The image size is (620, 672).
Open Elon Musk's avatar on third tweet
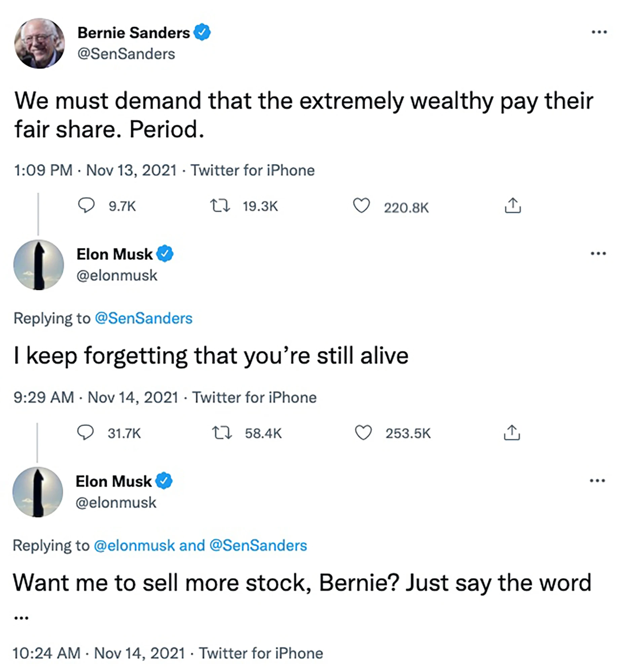38,492
